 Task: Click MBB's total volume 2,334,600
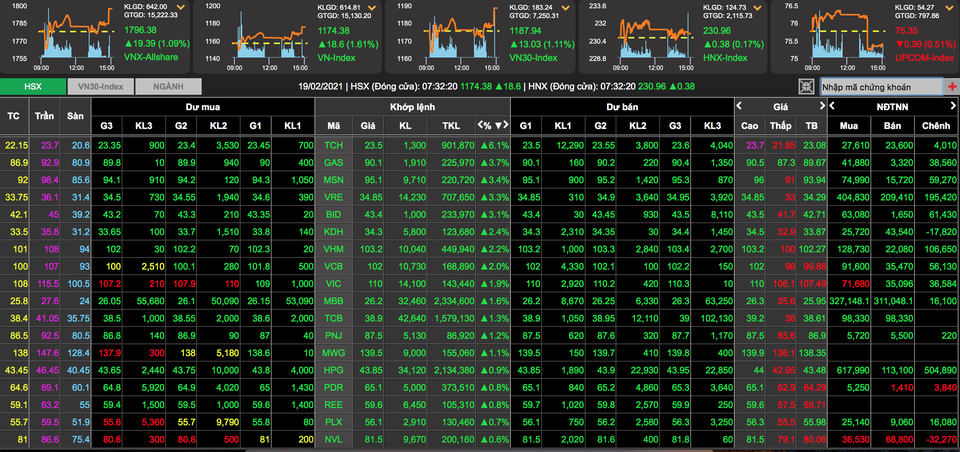[x=453, y=301]
